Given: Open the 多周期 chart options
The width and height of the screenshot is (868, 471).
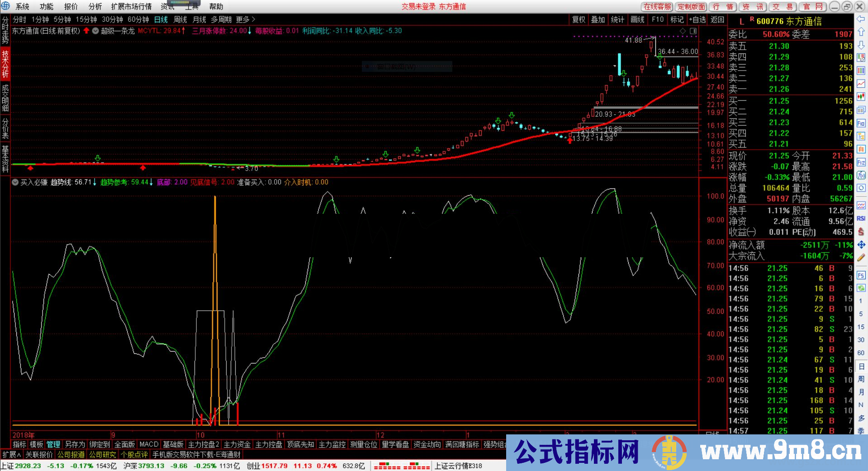Looking at the screenshot, I should point(222,20).
